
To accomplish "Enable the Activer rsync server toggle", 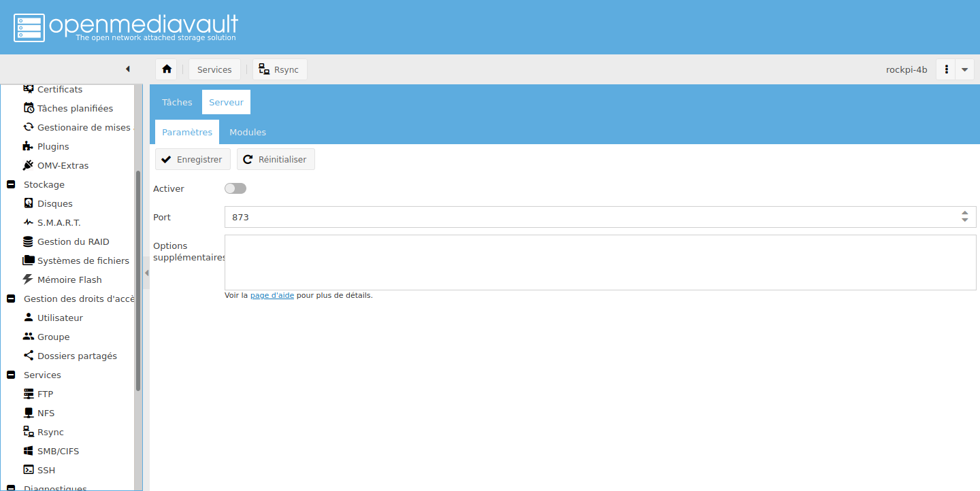I will point(235,188).
